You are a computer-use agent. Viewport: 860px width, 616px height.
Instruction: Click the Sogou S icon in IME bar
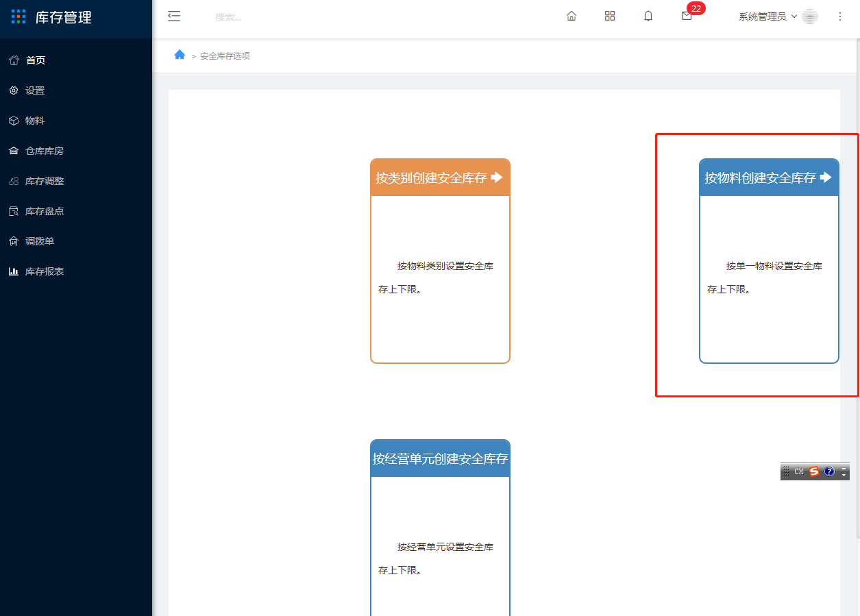(814, 471)
